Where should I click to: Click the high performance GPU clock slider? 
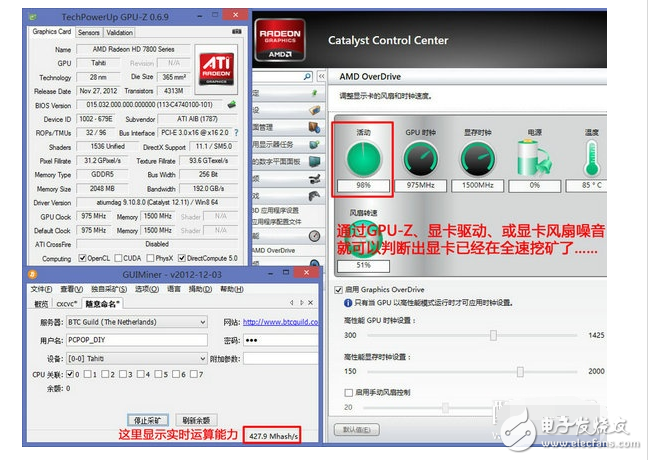pyautogui.click(x=492, y=336)
